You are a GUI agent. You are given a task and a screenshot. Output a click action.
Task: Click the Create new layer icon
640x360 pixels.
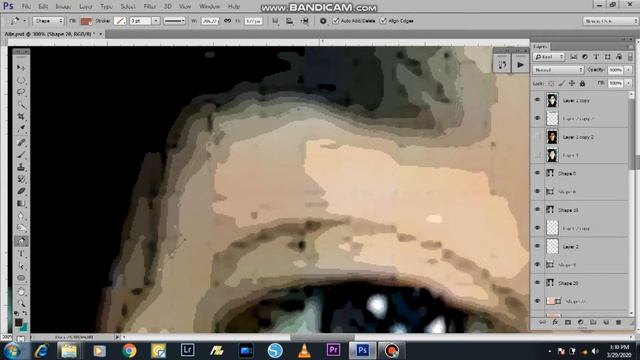[x=606, y=322]
